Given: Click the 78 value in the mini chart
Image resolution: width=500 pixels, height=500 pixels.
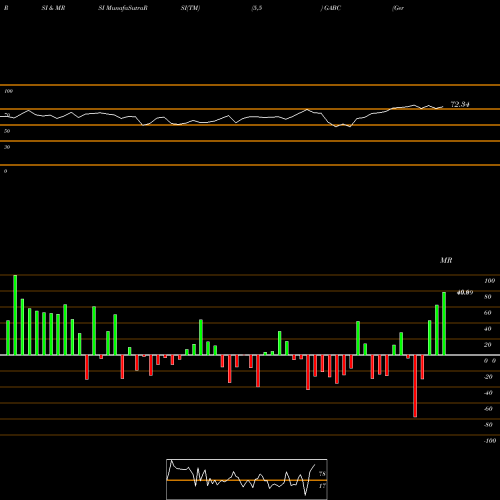Looking at the screenshot, I should pyautogui.click(x=322, y=474).
